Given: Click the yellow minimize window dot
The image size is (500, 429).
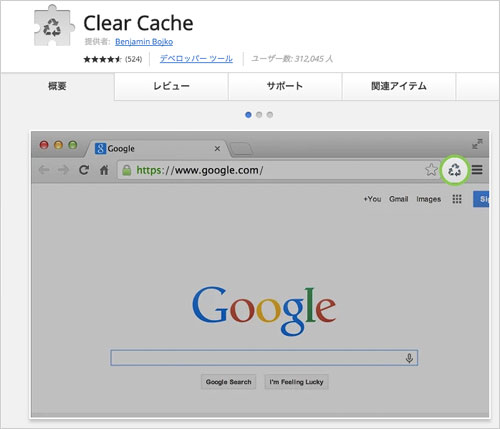Looking at the screenshot, I should click(x=58, y=145).
